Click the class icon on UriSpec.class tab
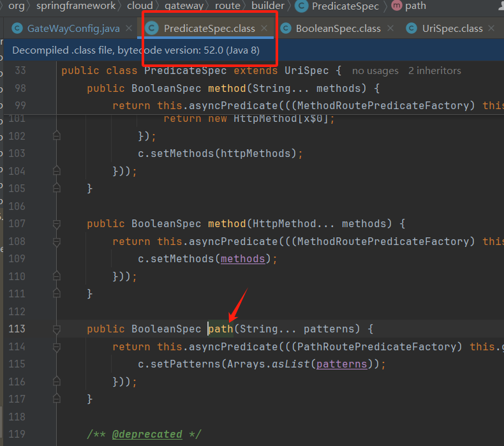This screenshot has height=446, width=504. tap(411, 29)
